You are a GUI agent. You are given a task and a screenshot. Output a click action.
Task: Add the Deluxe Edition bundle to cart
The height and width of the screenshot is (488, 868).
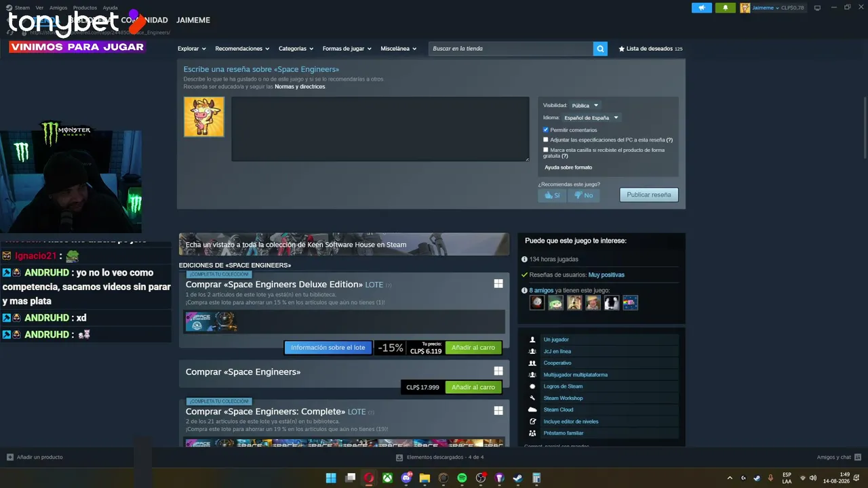click(473, 348)
